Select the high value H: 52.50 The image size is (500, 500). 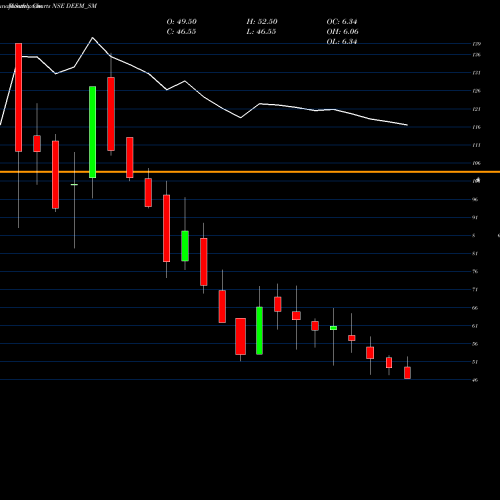pos(262,22)
